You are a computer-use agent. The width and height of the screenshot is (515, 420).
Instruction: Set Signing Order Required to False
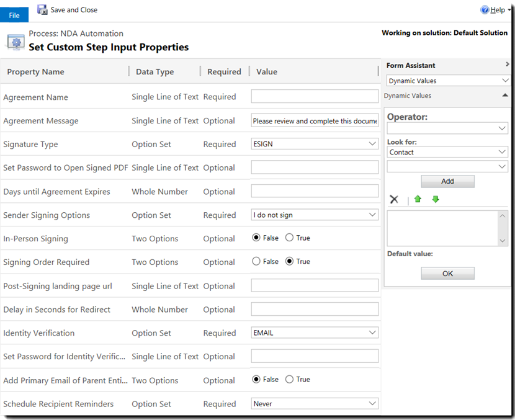[256, 261]
